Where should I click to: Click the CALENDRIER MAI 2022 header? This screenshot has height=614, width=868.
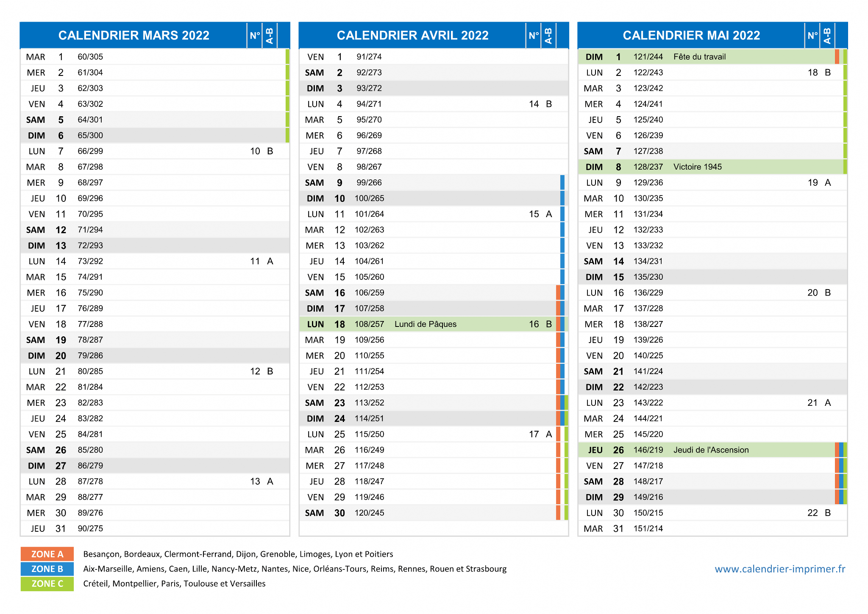coord(691,35)
